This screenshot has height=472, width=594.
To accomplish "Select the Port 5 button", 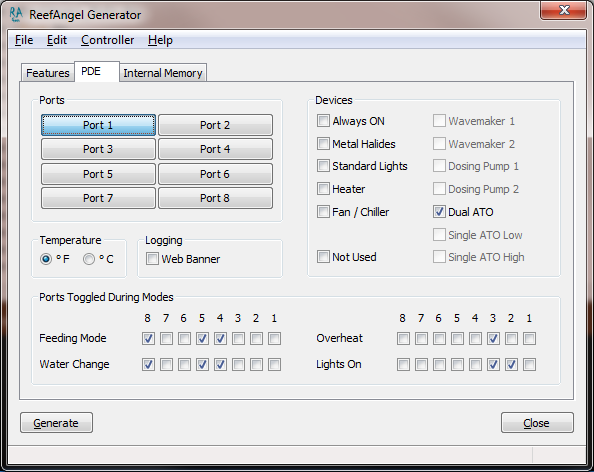I will pyautogui.click(x=98, y=174).
